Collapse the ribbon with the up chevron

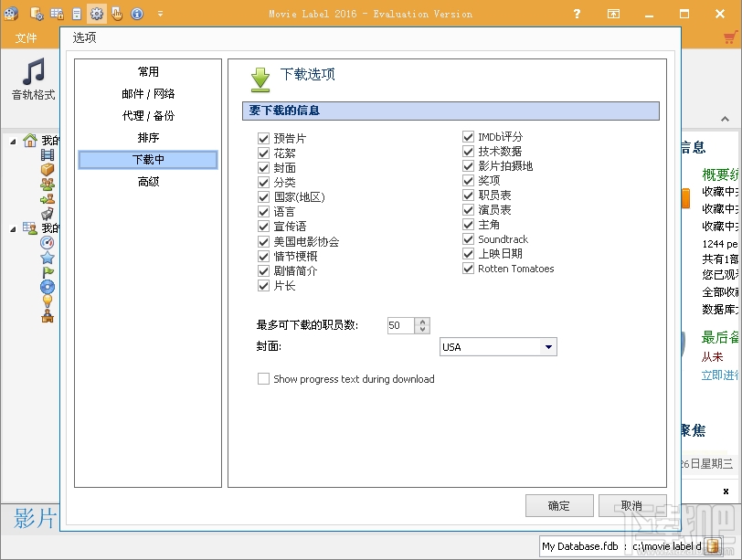point(725,119)
